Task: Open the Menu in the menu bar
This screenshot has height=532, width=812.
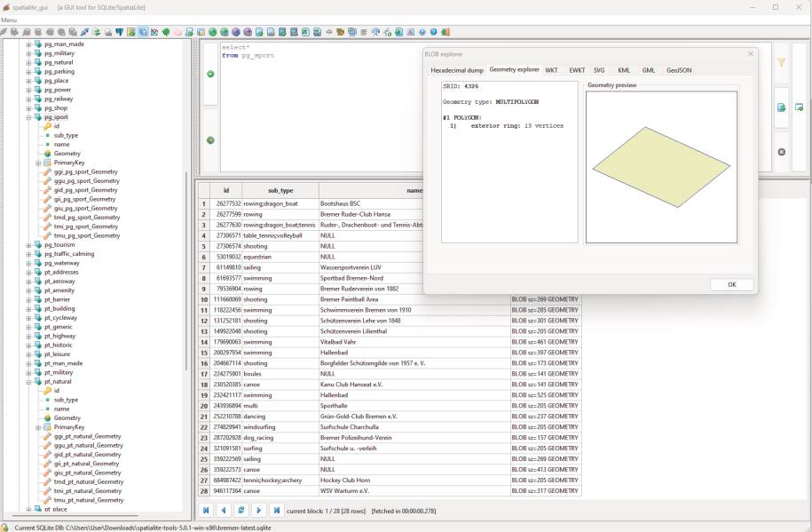Action: tap(9, 20)
